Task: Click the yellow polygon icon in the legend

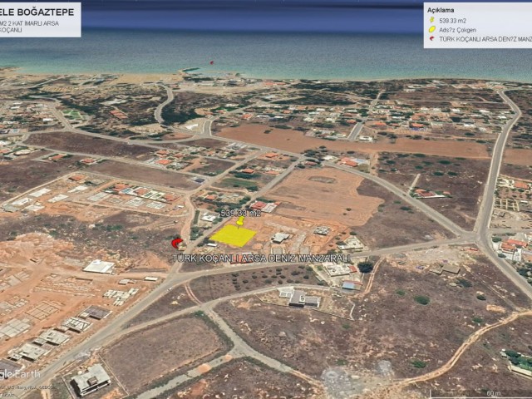Action: coord(432,30)
